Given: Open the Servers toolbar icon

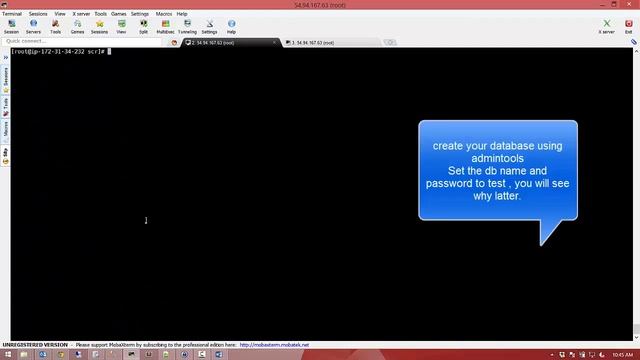Looking at the screenshot, I should (x=33, y=27).
